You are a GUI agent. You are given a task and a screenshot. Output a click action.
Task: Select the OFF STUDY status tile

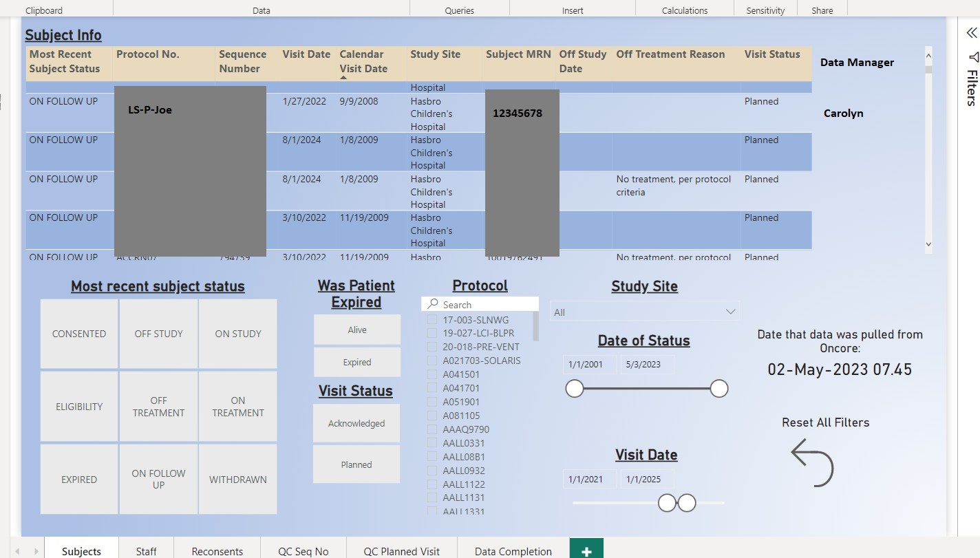pyautogui.click(x=159, y=334)
